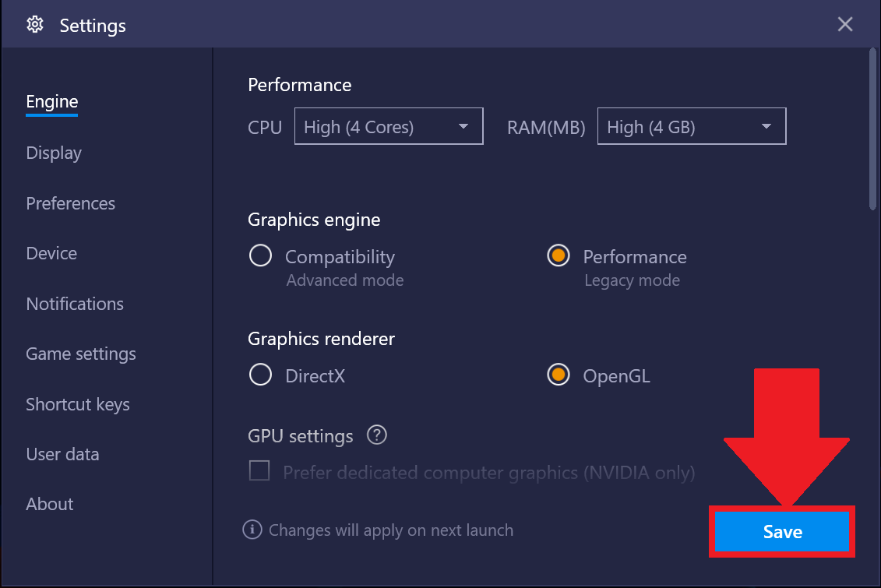Select the Performance legacy mode radio button

pyautogui.click(x=559, y=256)
